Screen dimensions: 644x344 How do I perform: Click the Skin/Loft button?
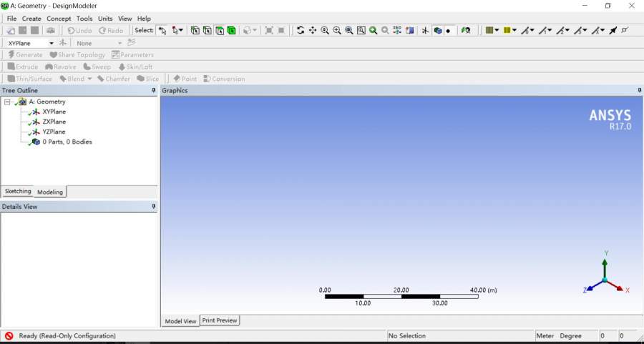tap(135, 67)
